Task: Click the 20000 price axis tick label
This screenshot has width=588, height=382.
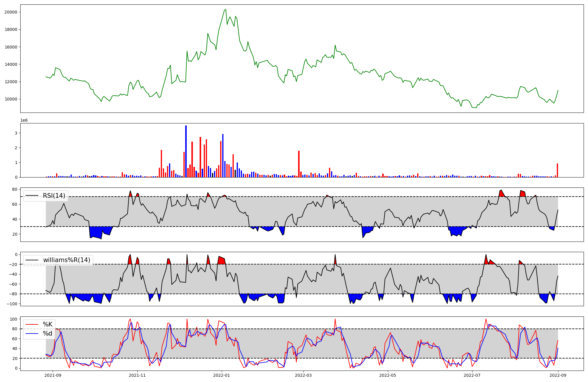Action: pos(11,12)
